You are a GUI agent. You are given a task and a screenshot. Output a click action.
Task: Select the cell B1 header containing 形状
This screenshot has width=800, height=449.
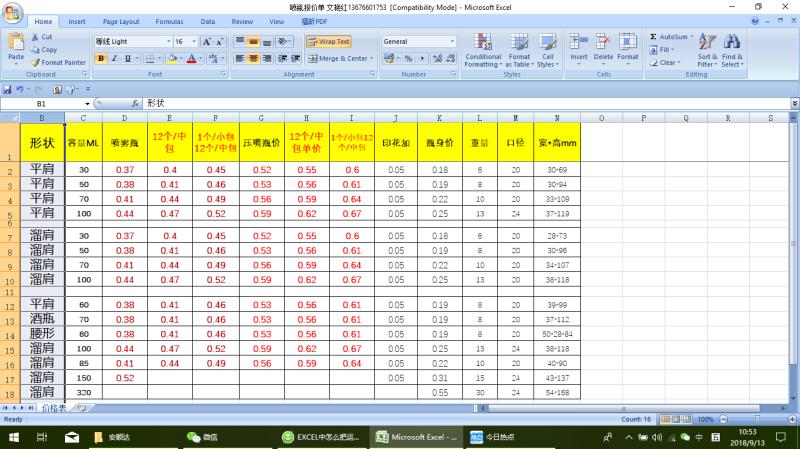pyautogui.click(x=42, y=142)
